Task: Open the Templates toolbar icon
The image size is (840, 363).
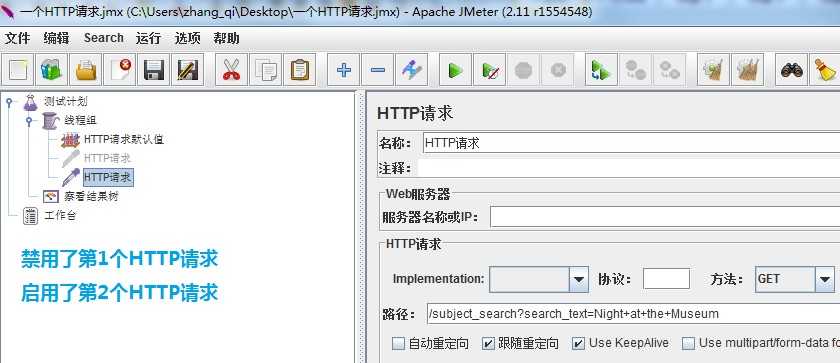Action: (x=51, y=70)
